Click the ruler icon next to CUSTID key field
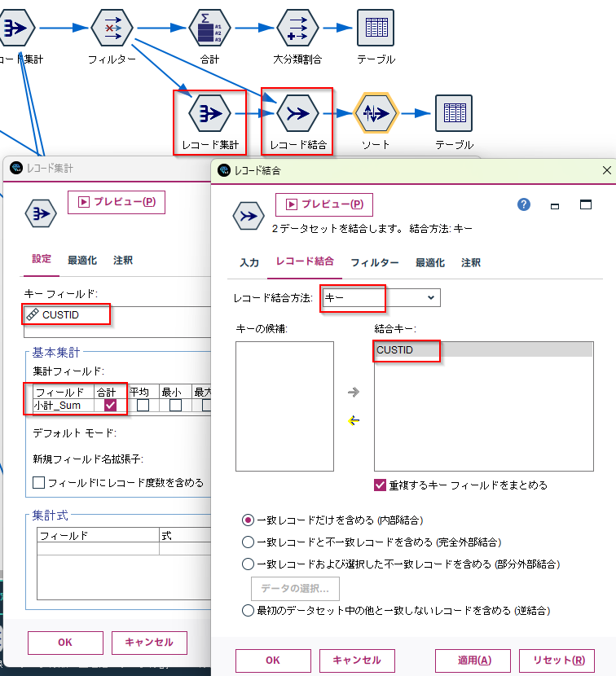The height and width of the screenshot is (676, 616). 33,314
